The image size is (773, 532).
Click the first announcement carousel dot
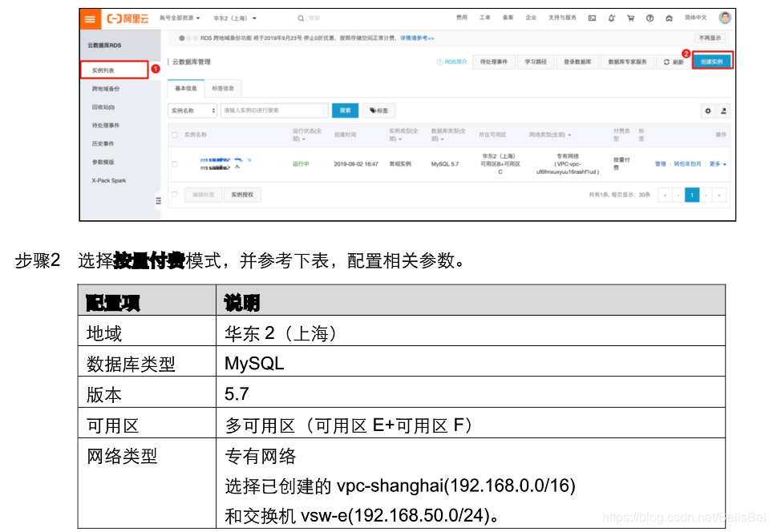click(x=182, y=38)
